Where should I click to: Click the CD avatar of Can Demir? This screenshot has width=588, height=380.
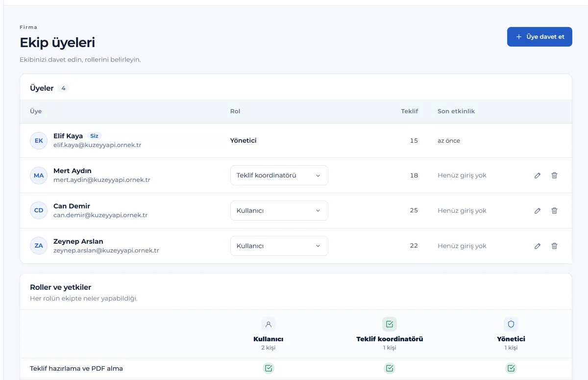(39, 211)
